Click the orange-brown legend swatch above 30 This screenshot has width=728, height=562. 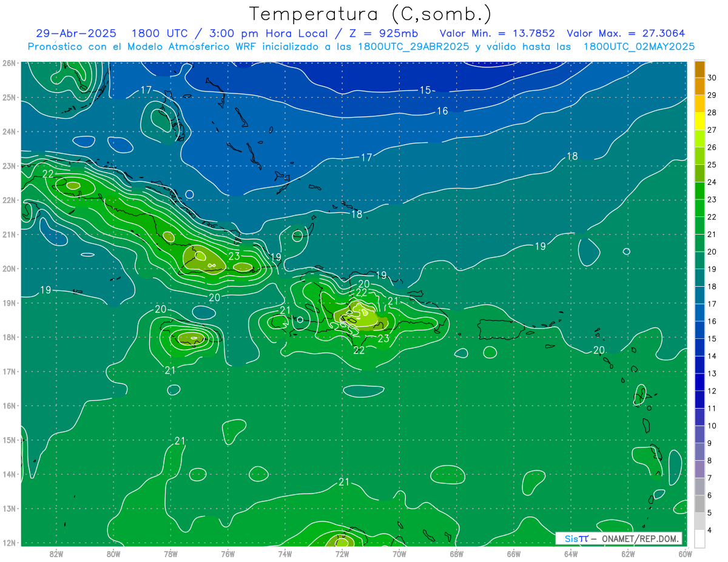click(x=699, y=69)
